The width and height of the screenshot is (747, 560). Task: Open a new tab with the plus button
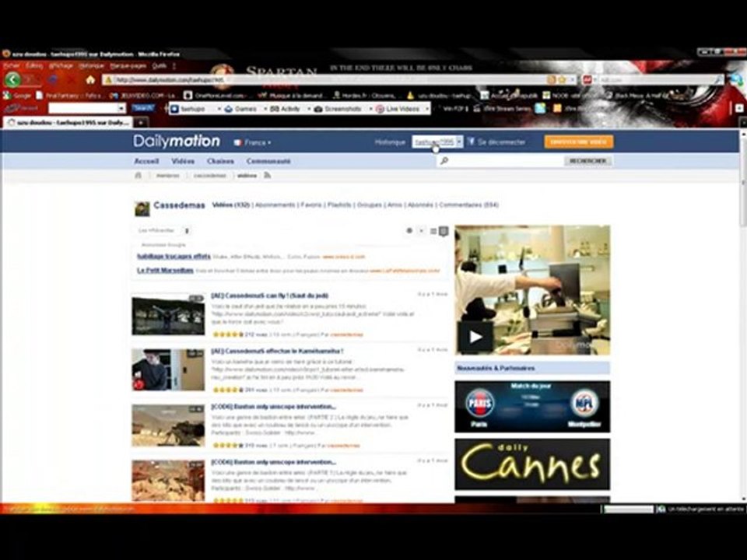(141, 123)
